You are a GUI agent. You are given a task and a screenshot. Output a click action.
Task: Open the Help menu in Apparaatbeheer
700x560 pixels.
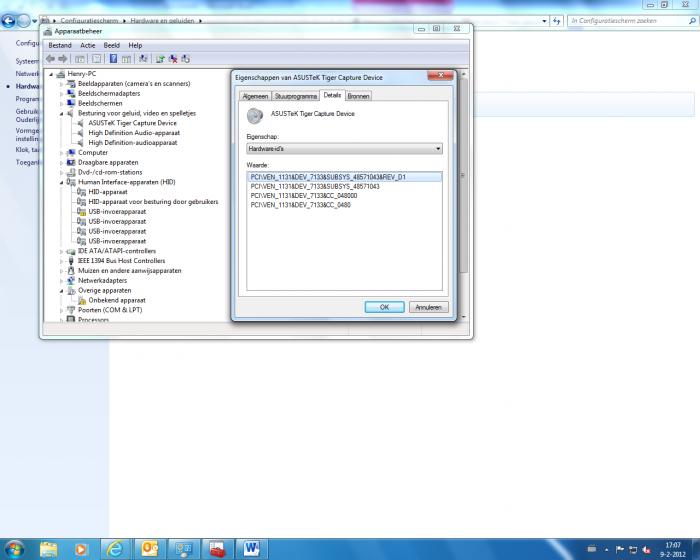[135, 46]
